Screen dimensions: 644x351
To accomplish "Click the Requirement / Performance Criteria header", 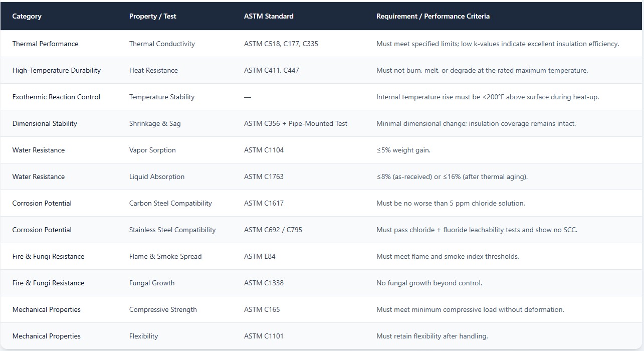I will click(433, 16).
